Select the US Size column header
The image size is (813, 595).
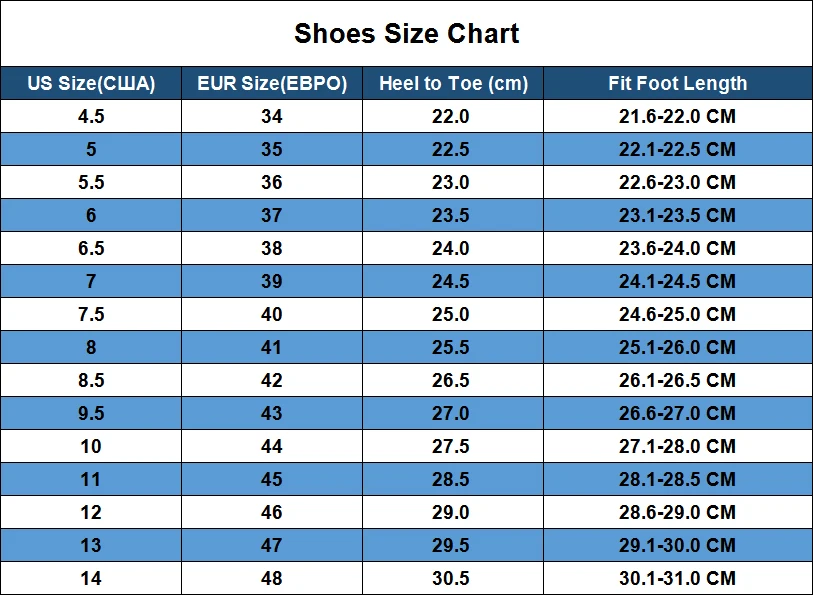point(91,83)
